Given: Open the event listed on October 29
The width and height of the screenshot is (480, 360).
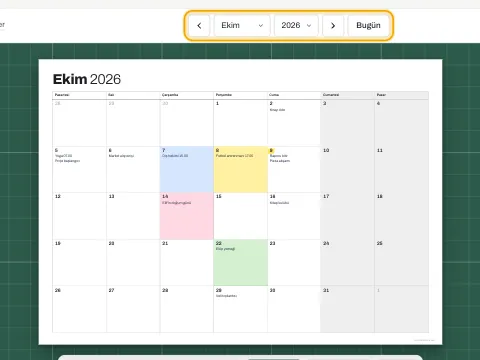Looking at the screenshot, I should tap(226, 296).
